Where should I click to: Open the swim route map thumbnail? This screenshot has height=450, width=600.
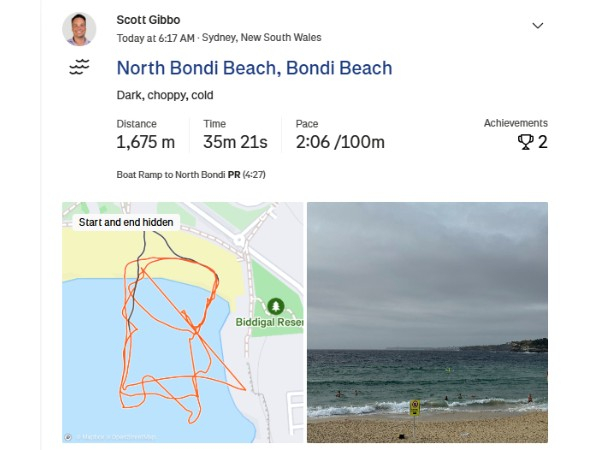[183, 330]
